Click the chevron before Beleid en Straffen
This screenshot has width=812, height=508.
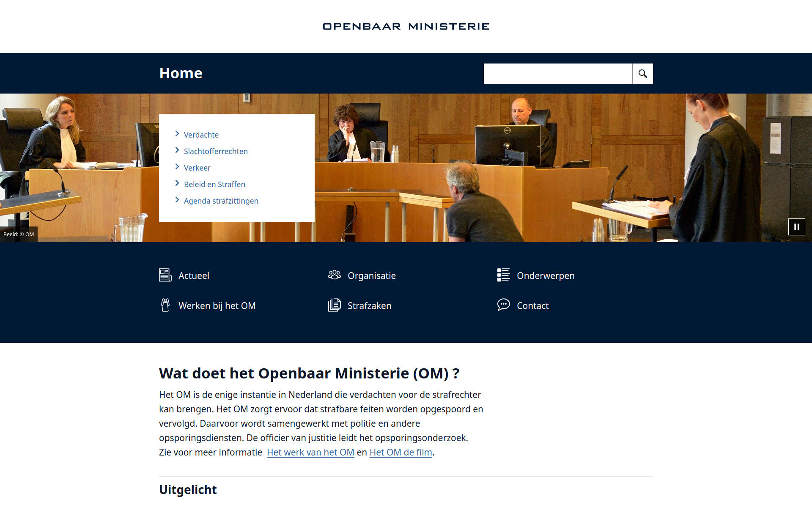pyautogui.click(x=177, y=183)
